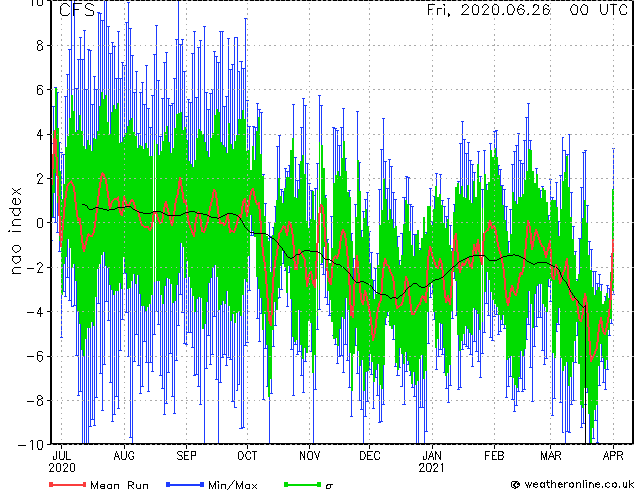
Task: Click the 'Mean Run' legend text
Action: pos(119,485)
